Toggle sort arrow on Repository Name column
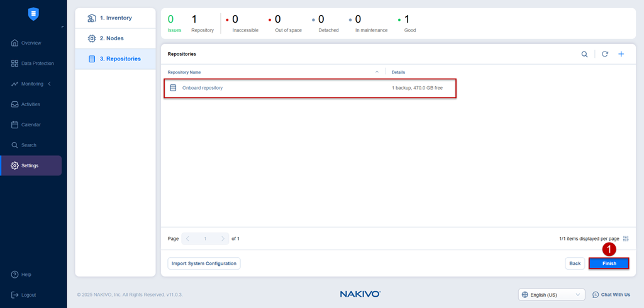 (377, 72)
